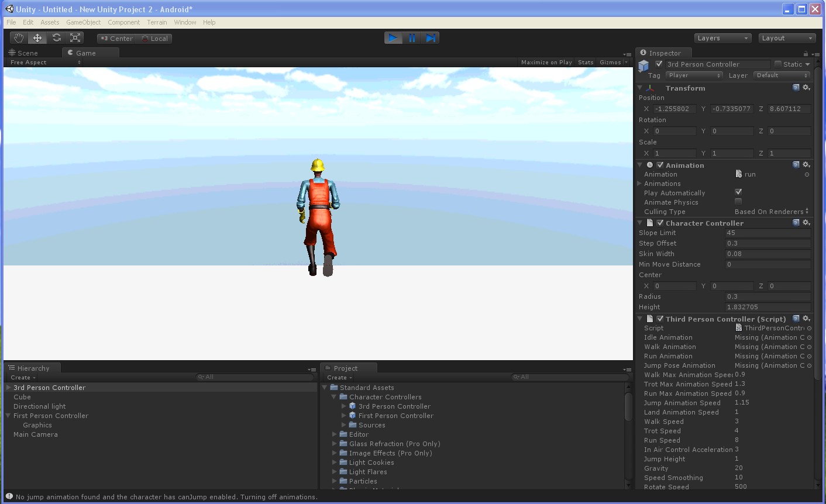This screenshot has width=826, height=504.
Task: Toggle the 3rd Person Controller active checkbox
Action: [659, 64]
